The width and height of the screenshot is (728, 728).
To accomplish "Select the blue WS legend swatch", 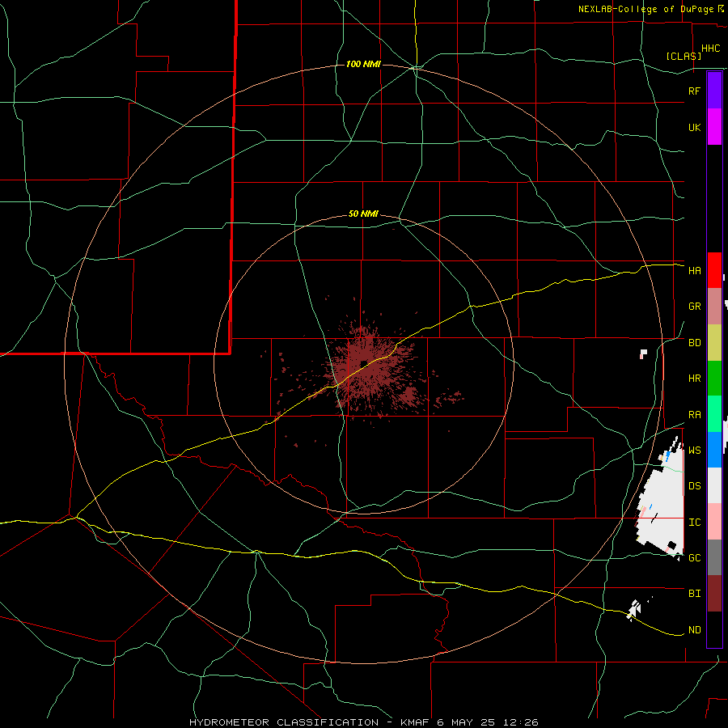I will (x=714, y=450).
